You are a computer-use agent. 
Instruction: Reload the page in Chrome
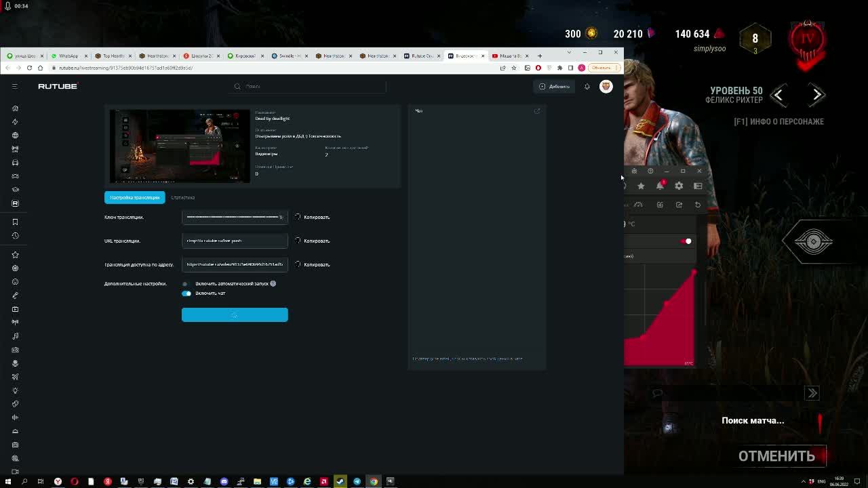pos(29,68)
